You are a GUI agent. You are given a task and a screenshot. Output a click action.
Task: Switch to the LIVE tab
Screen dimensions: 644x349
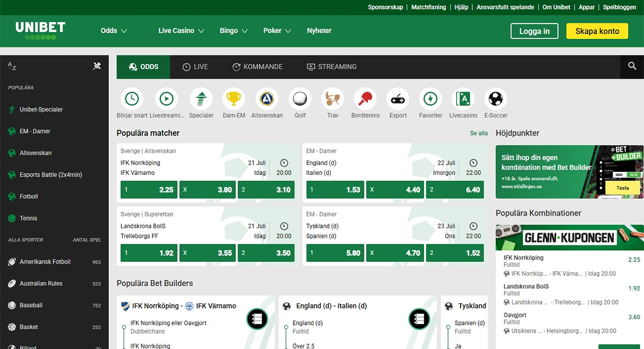tap(195, 67)
